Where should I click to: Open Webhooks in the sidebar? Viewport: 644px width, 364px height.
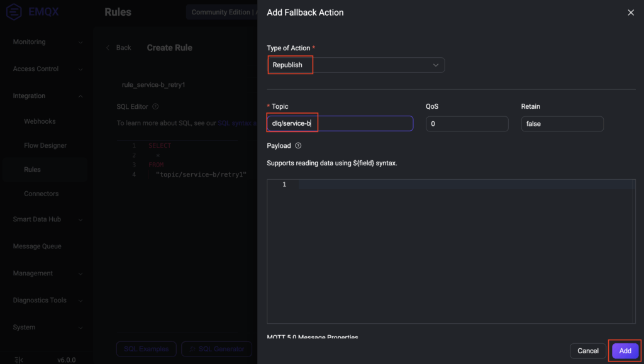pyautogui.click(x=40, y=121)
